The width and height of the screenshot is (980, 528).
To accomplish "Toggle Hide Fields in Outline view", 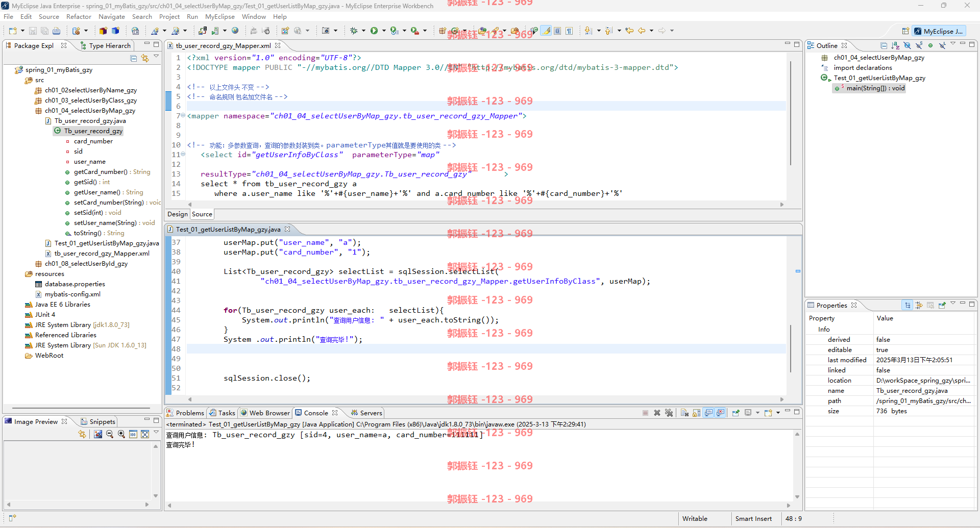I will click(x=907, y=45).
